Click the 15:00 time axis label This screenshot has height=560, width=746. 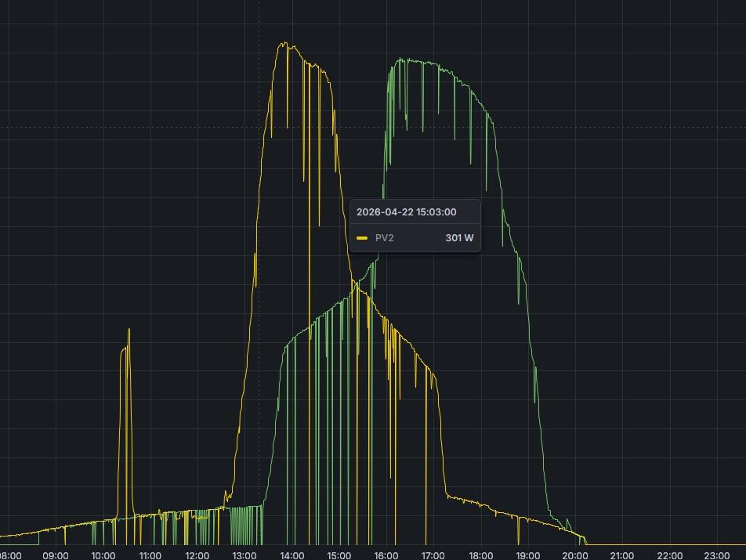pyautogui.click(x=339, y=555)
